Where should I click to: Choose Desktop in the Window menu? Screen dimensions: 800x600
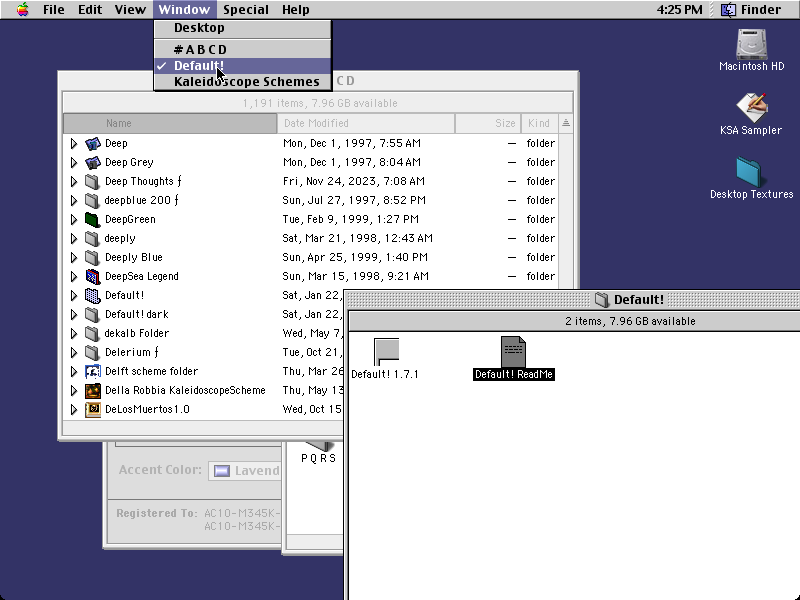(242, 28)
